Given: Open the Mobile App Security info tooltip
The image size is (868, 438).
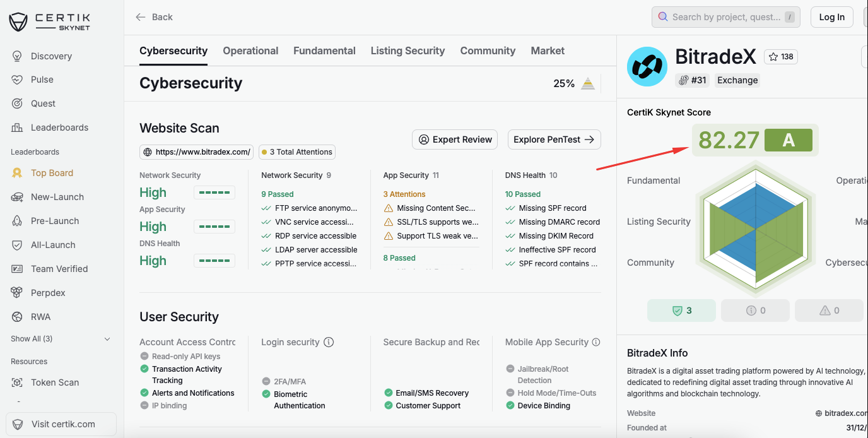Looking at the screenshot, I should point(596,342).
